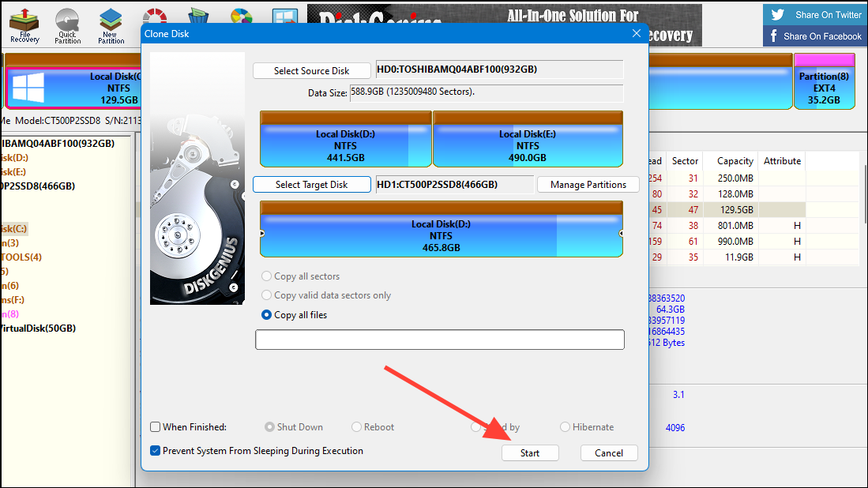The height and width of the screenshot is (488, 868).
Task: Select source partition Local Disk(D:) 441.5GB
Action: click(345, 139)
